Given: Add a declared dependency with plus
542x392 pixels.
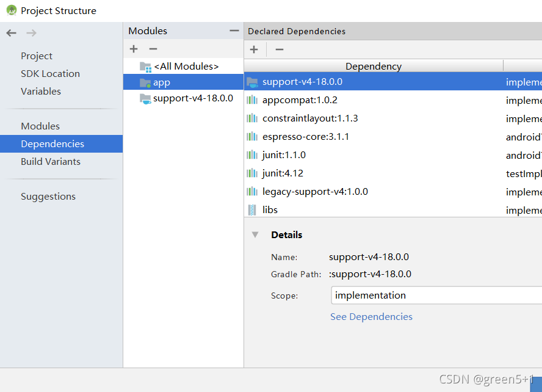Looking at the screenshot, I should (x=254, y=49).
